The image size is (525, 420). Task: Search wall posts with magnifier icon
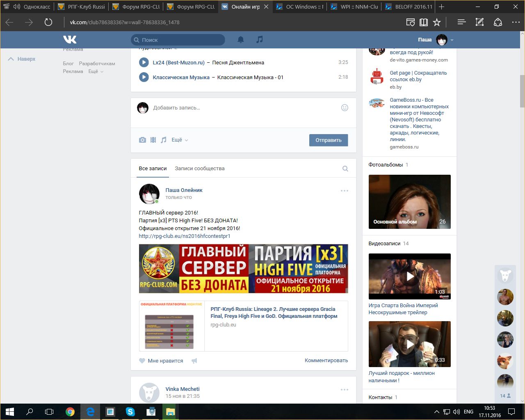pyautogui.click(x=345, y=169)
